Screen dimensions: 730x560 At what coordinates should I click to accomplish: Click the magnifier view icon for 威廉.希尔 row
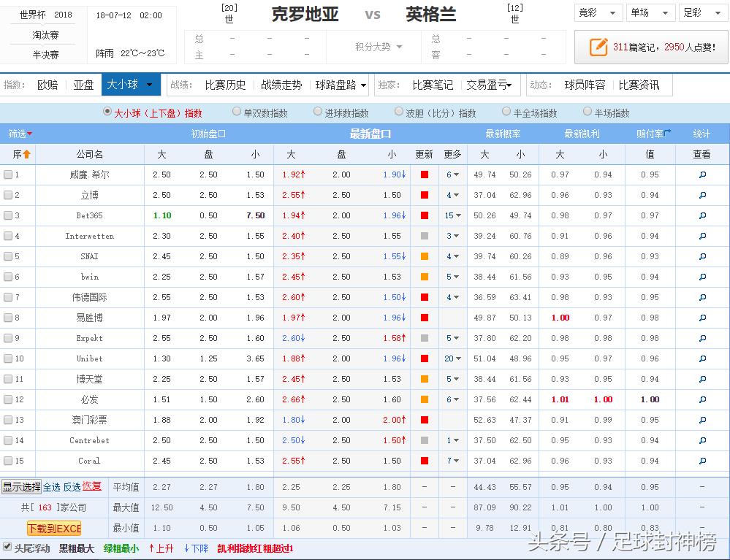(703, 174)
